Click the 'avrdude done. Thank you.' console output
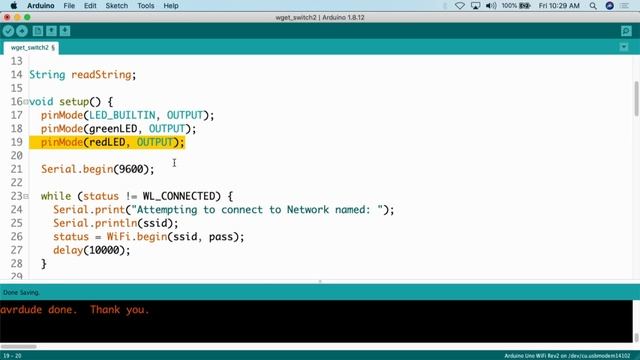 [75, 310]
